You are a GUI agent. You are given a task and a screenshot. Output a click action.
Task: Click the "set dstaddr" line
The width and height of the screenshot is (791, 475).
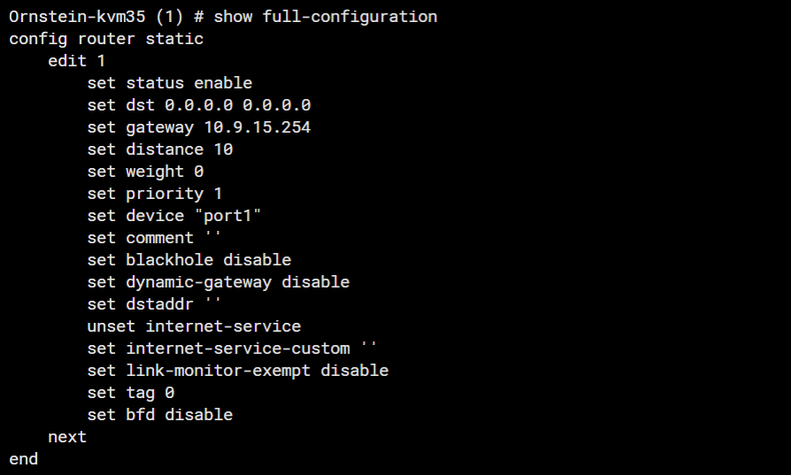(154, 304)
